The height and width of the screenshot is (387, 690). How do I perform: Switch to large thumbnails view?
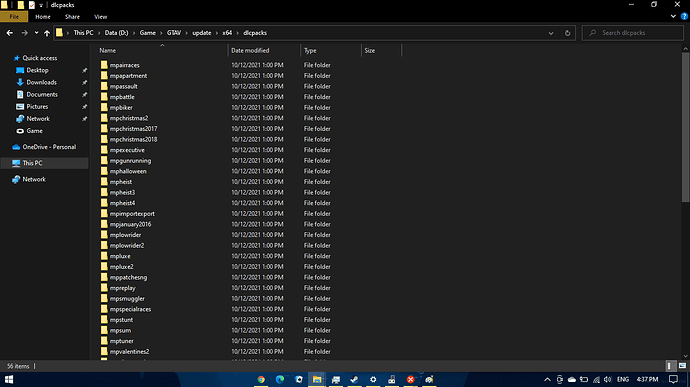tap(682, 366)
